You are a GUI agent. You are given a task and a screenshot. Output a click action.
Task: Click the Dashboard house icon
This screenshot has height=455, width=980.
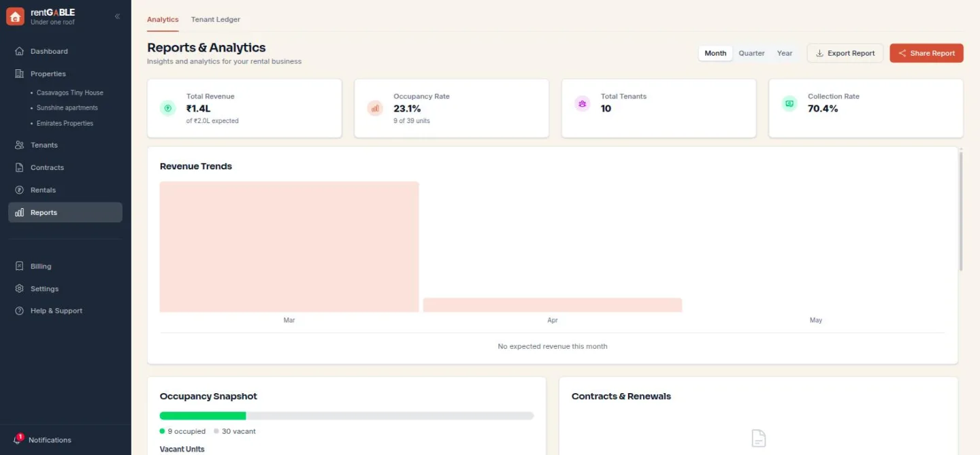19,51
